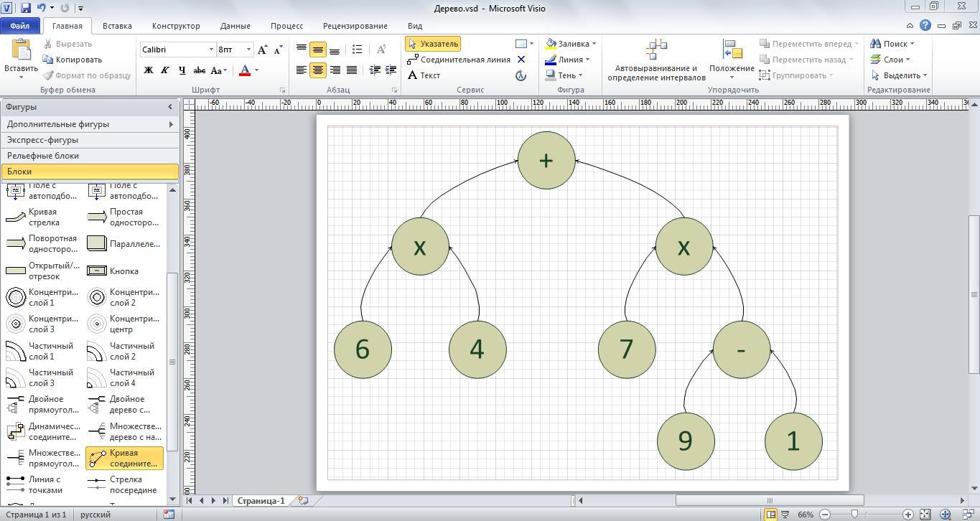980x521 pixels.
Task: Click the bullet list icon
Action: [357, 50]
